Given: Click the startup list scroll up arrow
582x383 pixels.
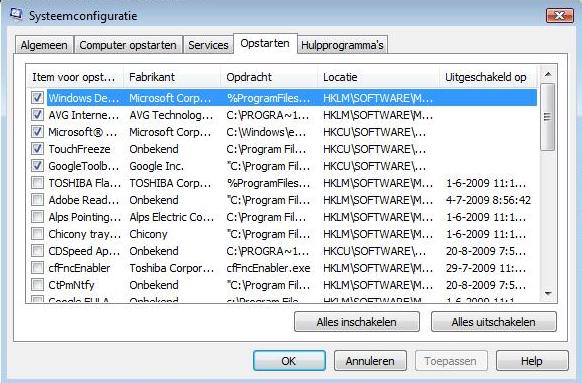Looking at the screenshot, I should (x=548, y=75).
